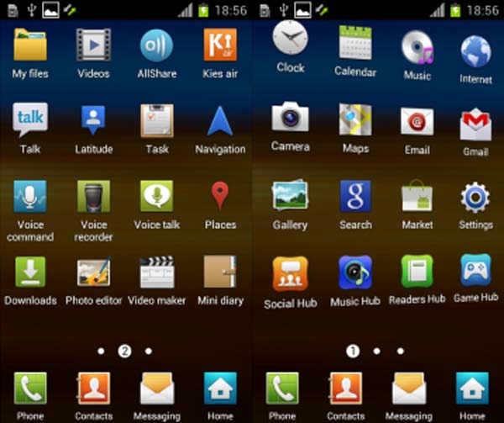Launch Photo editor
Image resolution: width=504 pixels, height=423 pixels.
pos(93,272)
